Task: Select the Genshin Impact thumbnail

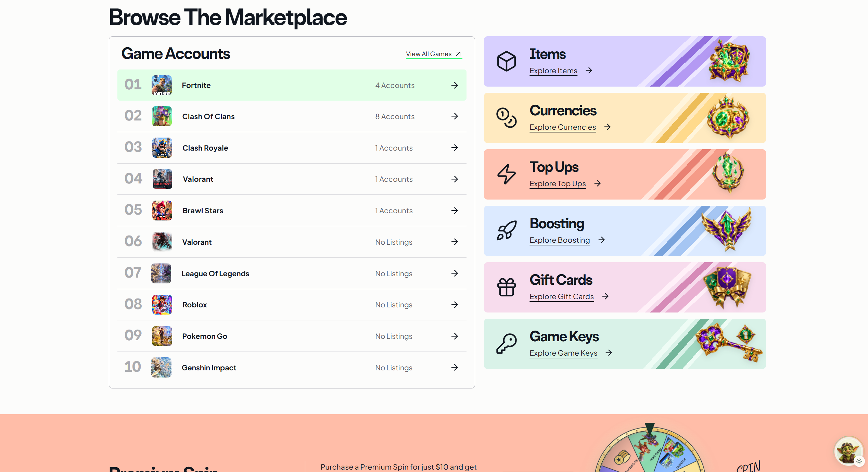Action: 162,368
